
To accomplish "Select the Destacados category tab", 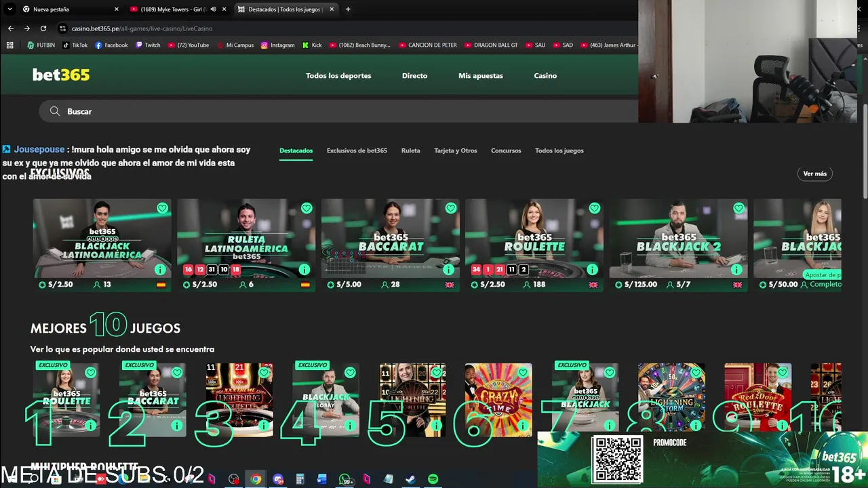I will click(x=296, y=150).
